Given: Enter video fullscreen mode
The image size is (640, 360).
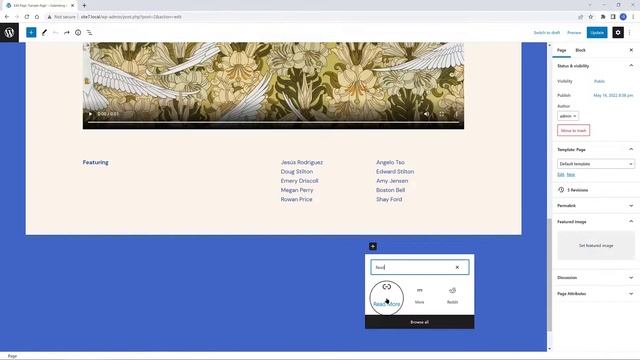Looking at the screenshot, I should pyautogui.click(x=442, y=114).
